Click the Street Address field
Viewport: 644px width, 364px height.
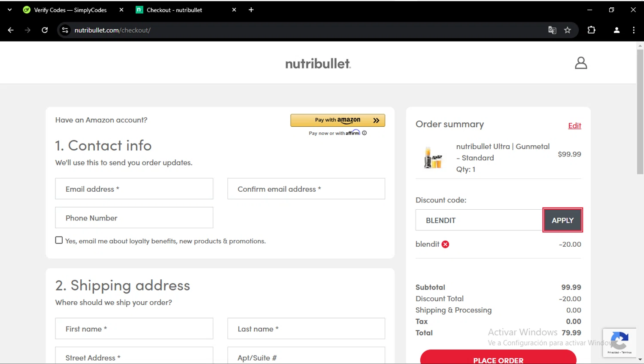click(x=134, y=356)
